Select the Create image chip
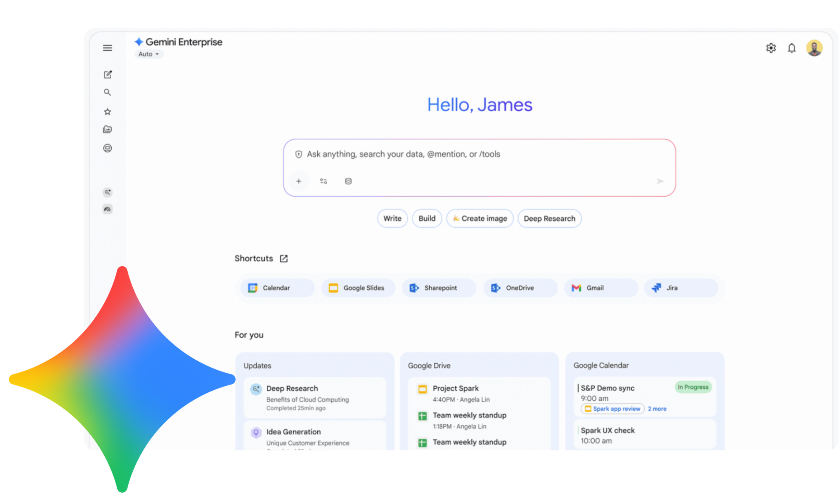Image resolution: width=840 pixels, height=504 pixels. (x=480, y=219)
